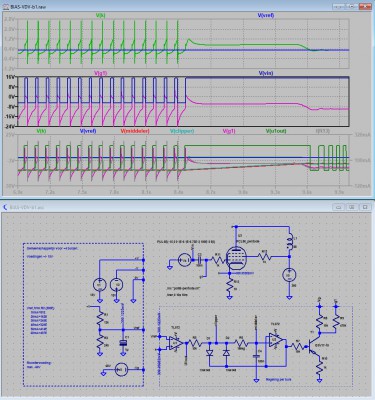Select the V1 voltage source circle
375x400 pixels.
[99, 285]
